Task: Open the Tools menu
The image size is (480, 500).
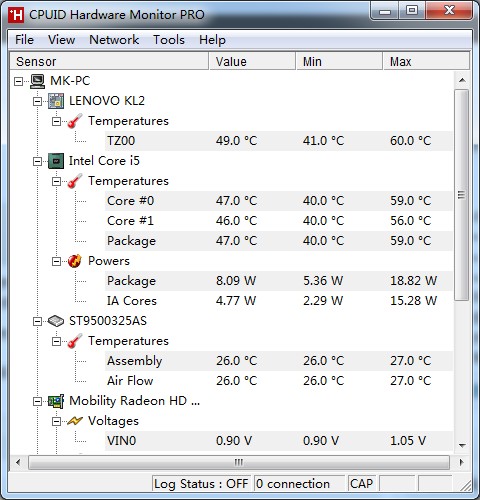Action: pos(169,40)
